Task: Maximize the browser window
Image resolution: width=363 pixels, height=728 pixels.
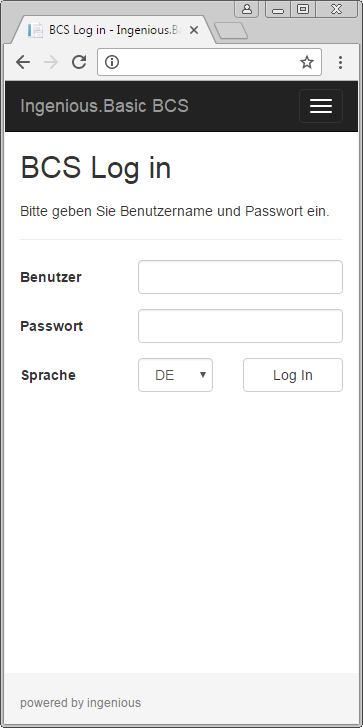Action: pyautogui.click(x=303, y=9)
